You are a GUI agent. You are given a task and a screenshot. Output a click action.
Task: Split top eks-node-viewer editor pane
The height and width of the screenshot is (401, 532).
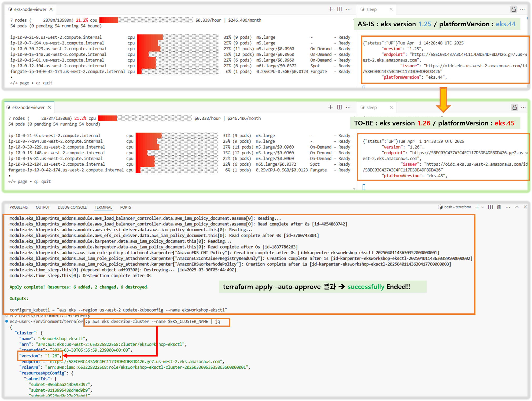(340, 9)
